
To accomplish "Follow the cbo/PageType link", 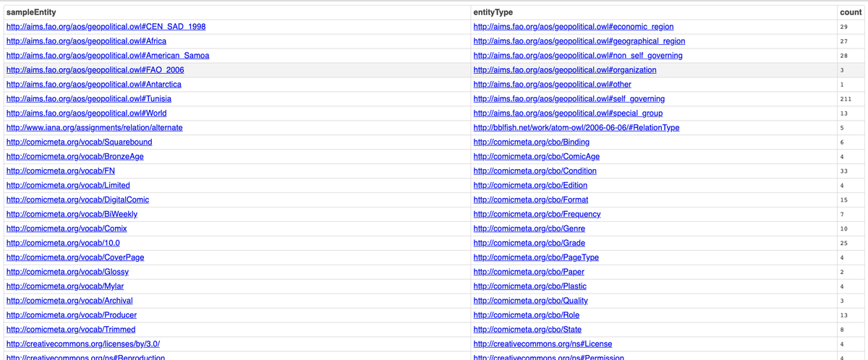I will 536,258.
